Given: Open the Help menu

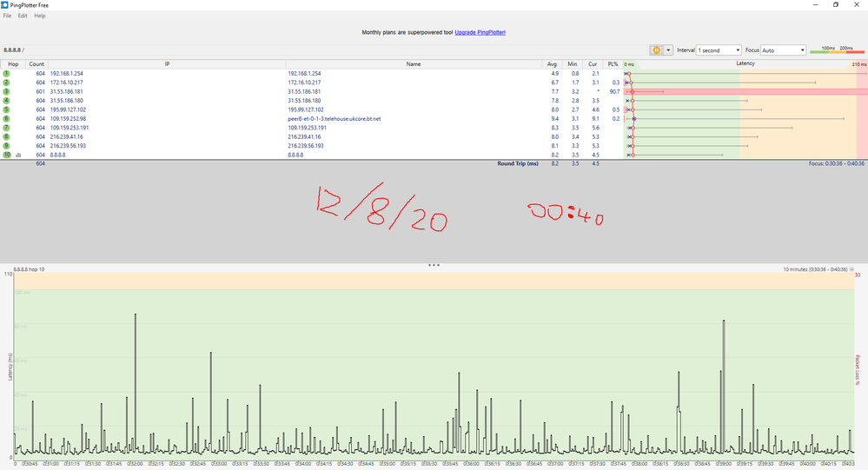Looking at the screenshot, I should [x=40, y=16].
